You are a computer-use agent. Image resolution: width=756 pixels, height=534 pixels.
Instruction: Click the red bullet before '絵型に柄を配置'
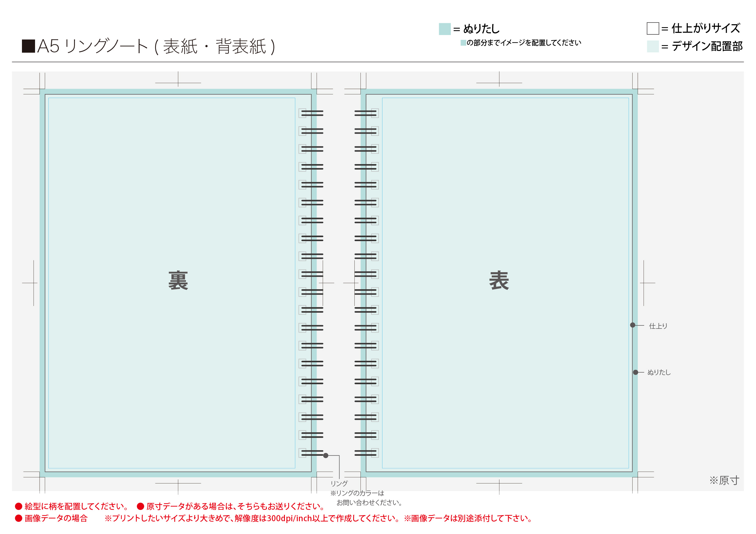coord(19,506)
